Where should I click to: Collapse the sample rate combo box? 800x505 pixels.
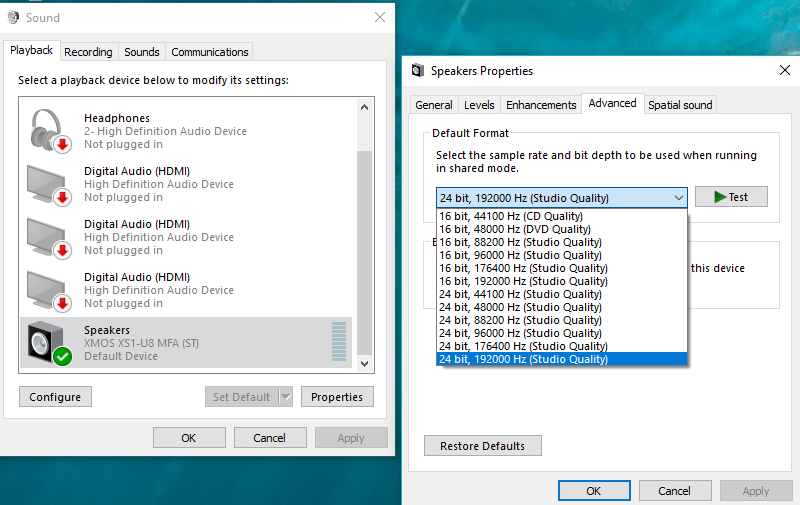point(679,198)
